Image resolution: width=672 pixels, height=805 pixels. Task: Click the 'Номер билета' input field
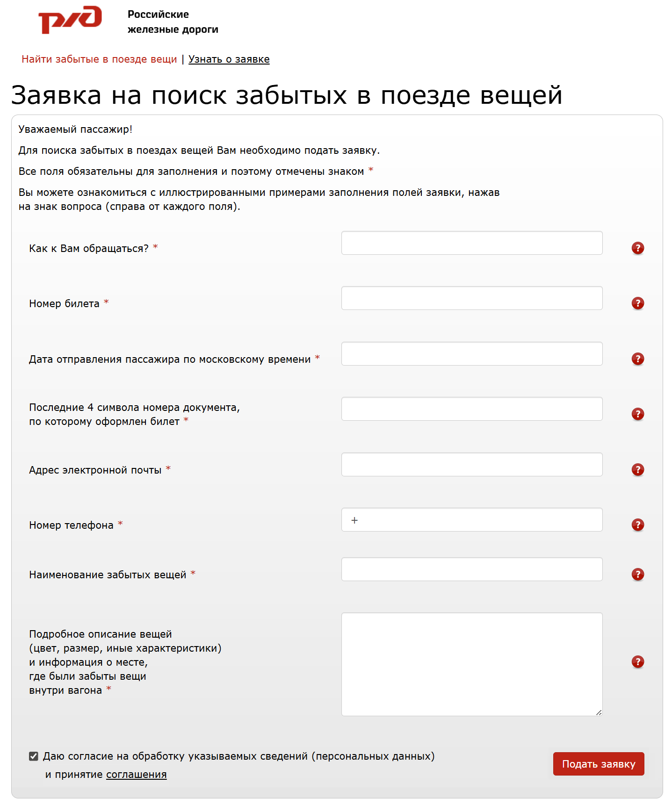pyautogui.click(x=471, y=298)
